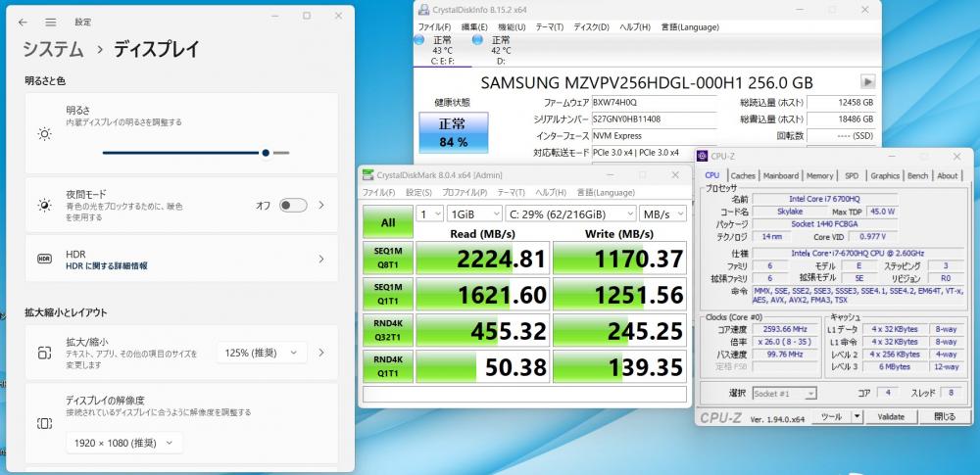Image resolution: width=980 pixels, height=475 pixels.
Task: Open the CPU-Z tools dropdown arrow
Action: tap(857, 417)
